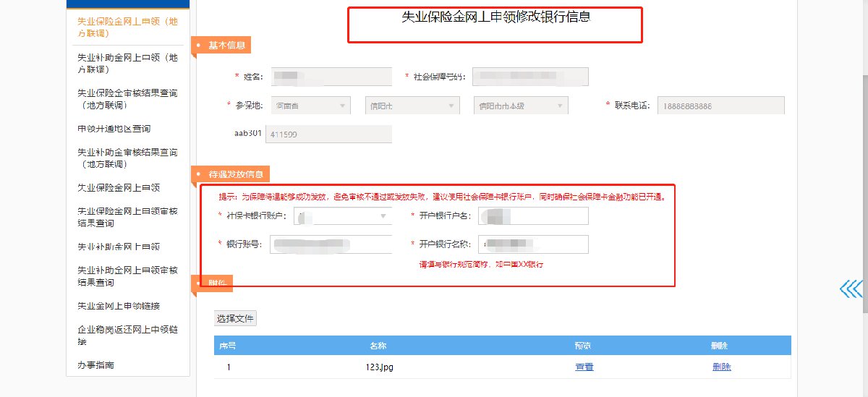
Task: Click 查看 link for 123.jpg
Action: [584, 367]
